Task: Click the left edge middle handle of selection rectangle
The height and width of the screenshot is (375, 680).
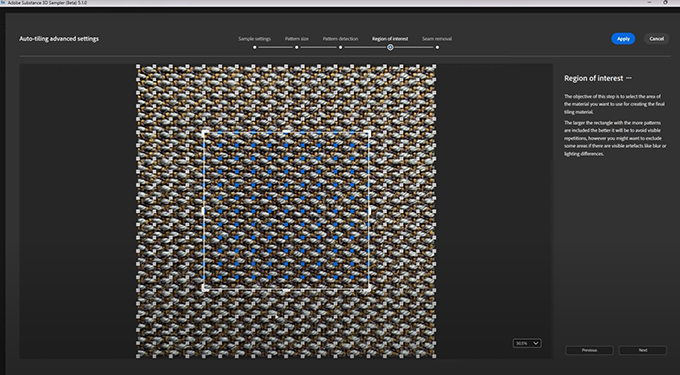Action: pos(204,211)
